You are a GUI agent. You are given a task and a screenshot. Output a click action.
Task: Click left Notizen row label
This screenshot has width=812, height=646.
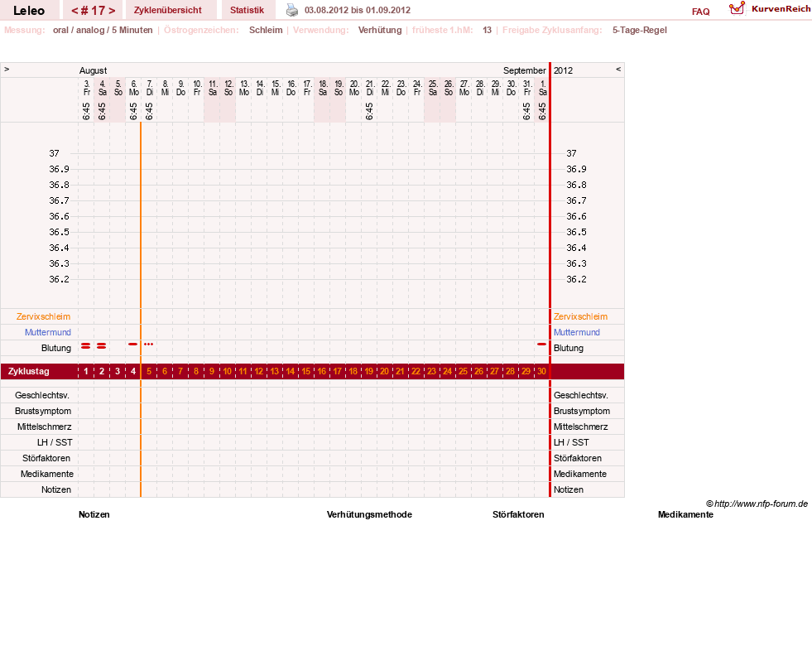[x=56, y=489]
